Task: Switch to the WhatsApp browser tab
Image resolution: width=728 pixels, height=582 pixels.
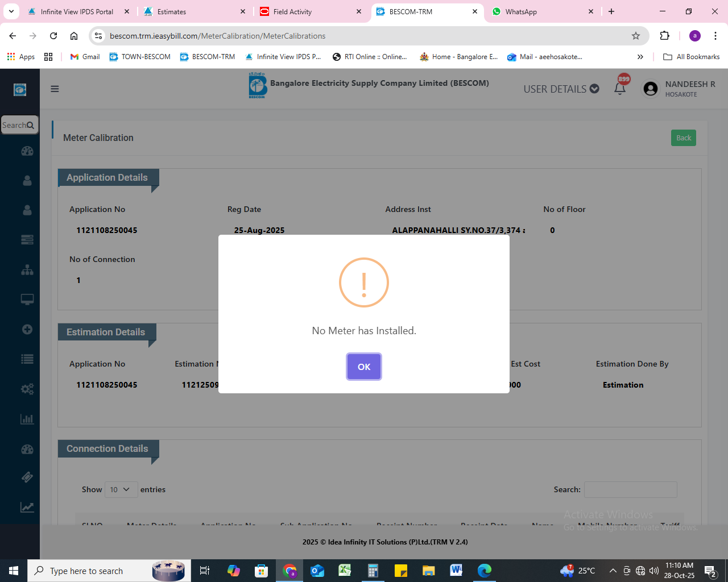Action: pos(543,11)
